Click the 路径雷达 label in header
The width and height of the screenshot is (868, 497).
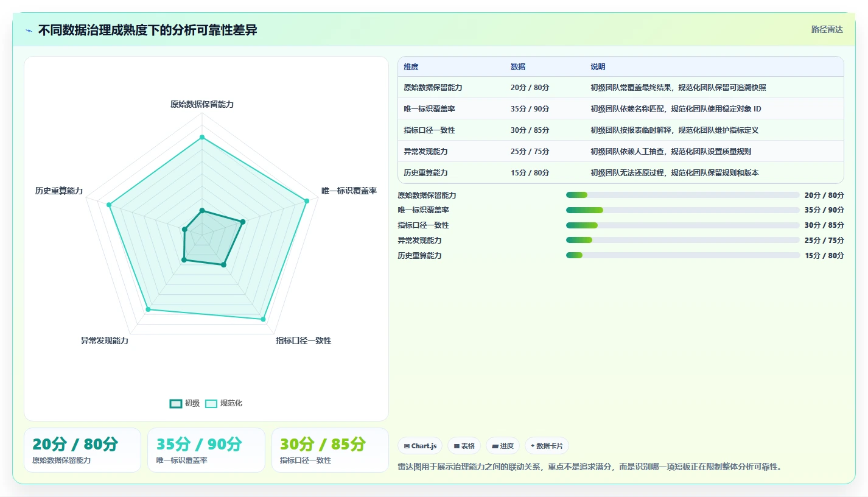827,29
